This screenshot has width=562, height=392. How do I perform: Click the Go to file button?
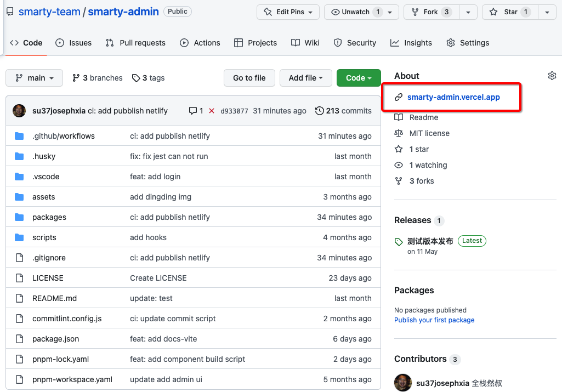pos(249,78)
